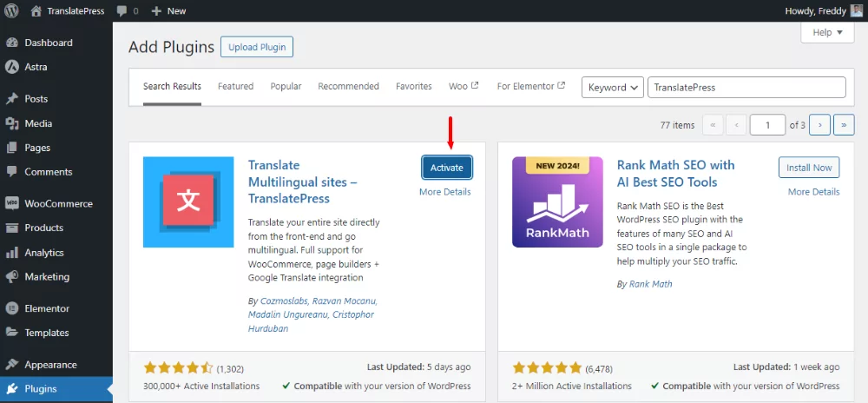
Task: Click the Appearance paintbrush icon
Action: point(11,365)
